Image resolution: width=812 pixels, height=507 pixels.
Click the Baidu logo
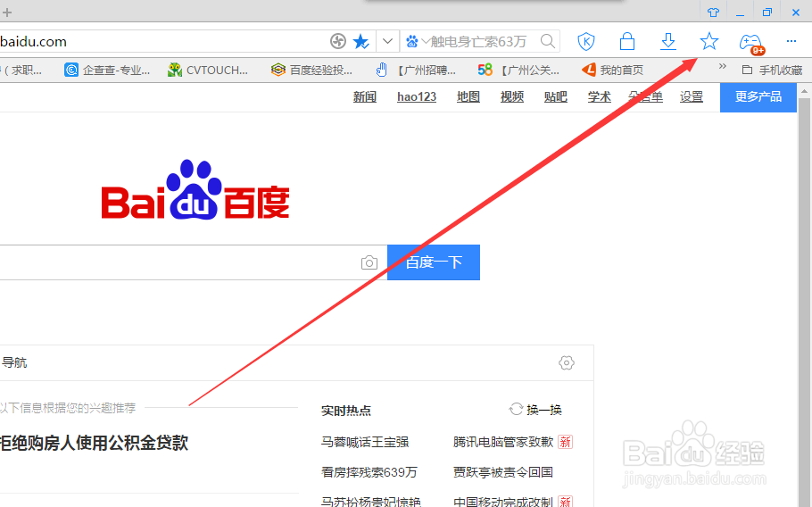coord(195,190)
